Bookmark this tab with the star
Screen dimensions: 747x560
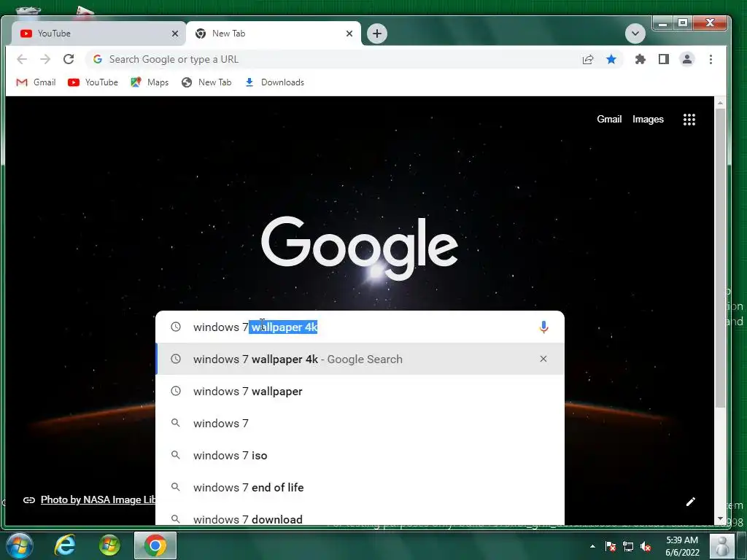pyautogui.click(x=611, y=59)
